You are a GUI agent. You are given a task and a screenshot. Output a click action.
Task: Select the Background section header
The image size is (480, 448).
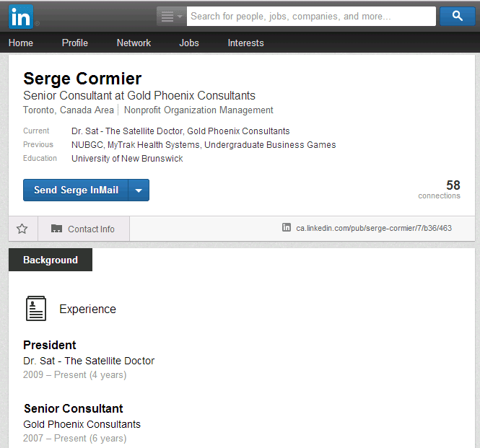[x=51, y=260]
